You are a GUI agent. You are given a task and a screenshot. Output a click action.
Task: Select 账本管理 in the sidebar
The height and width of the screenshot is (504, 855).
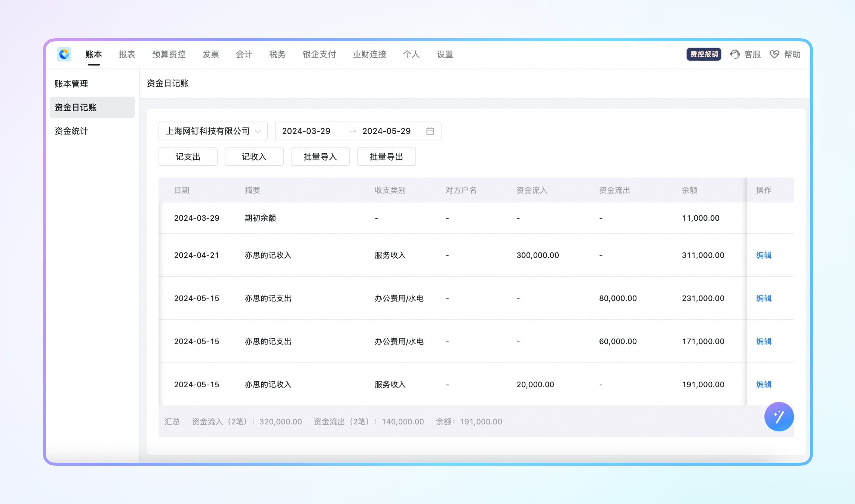(x=71, y=84)
